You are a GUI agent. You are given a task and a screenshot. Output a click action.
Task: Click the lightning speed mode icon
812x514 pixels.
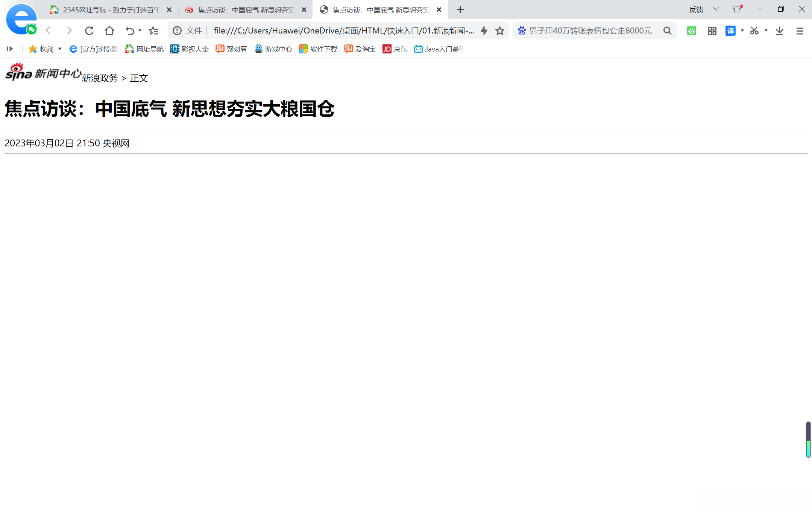click(x=484, y=30)
